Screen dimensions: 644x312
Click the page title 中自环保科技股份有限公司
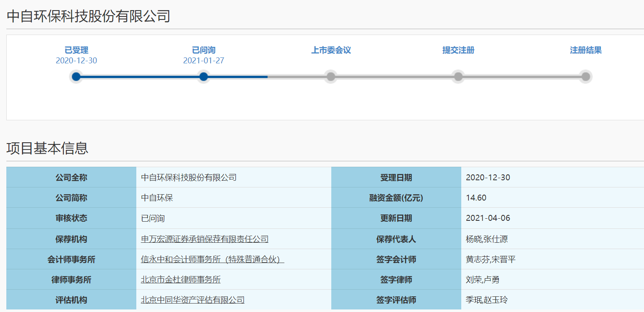click(88, 16)
